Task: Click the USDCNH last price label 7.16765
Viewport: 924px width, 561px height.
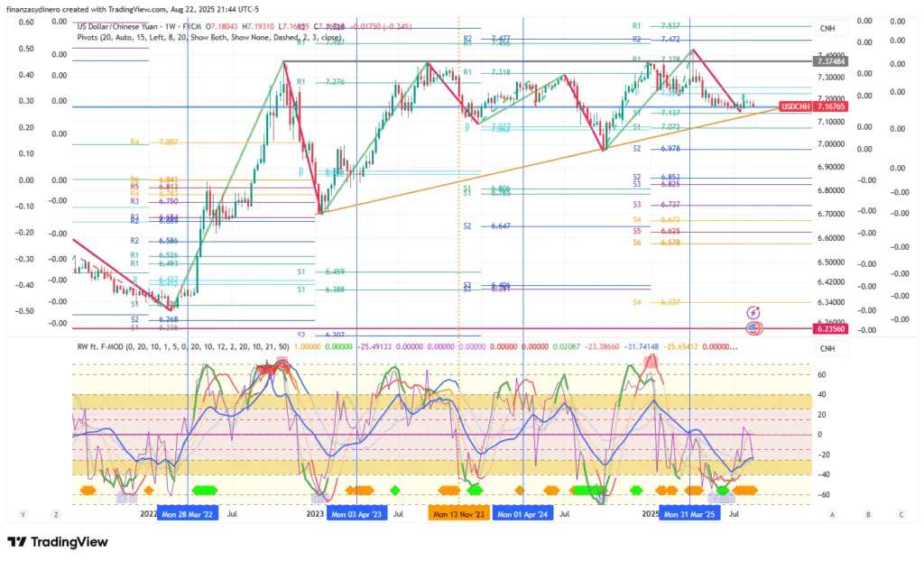Action: (x=813, y=106)
